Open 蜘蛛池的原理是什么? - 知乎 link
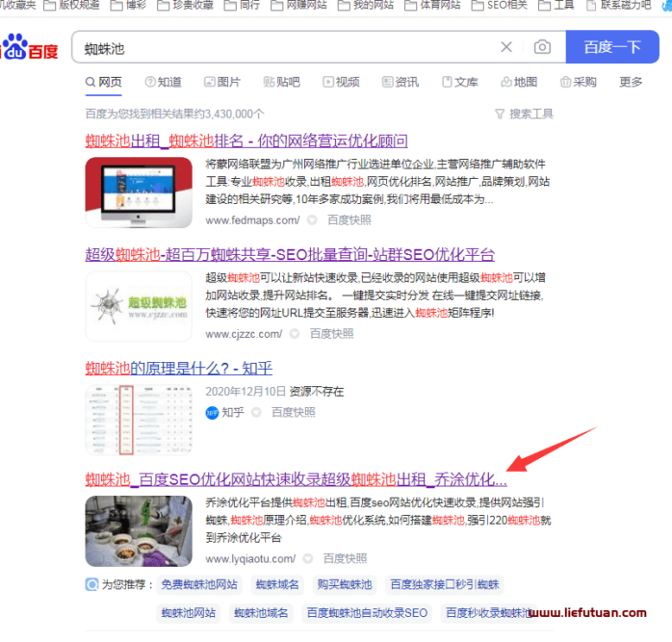Viewport: 672px width, 642px height. tap(179, 368)
